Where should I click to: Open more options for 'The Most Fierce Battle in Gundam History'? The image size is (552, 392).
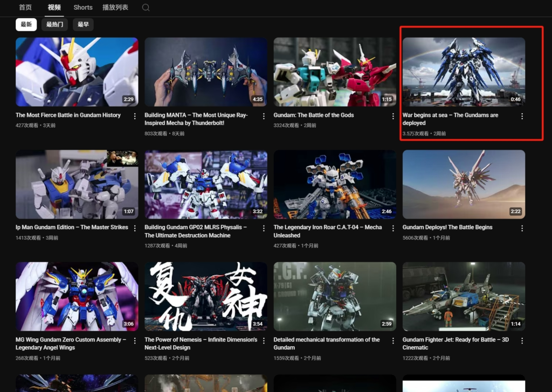point(135,116)
